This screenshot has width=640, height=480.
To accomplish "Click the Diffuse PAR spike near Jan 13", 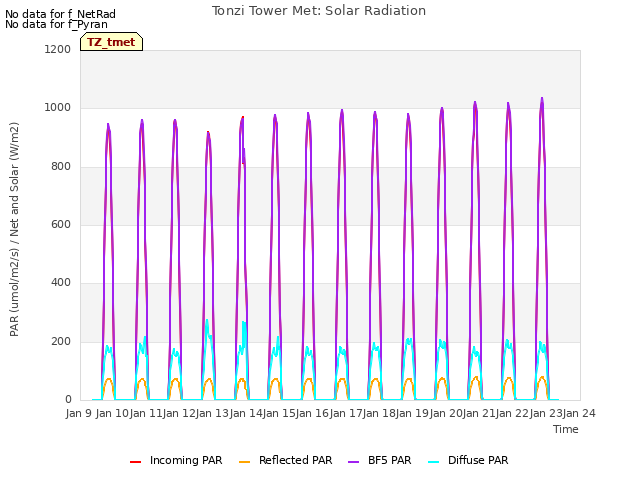I will tap(207, 321).
